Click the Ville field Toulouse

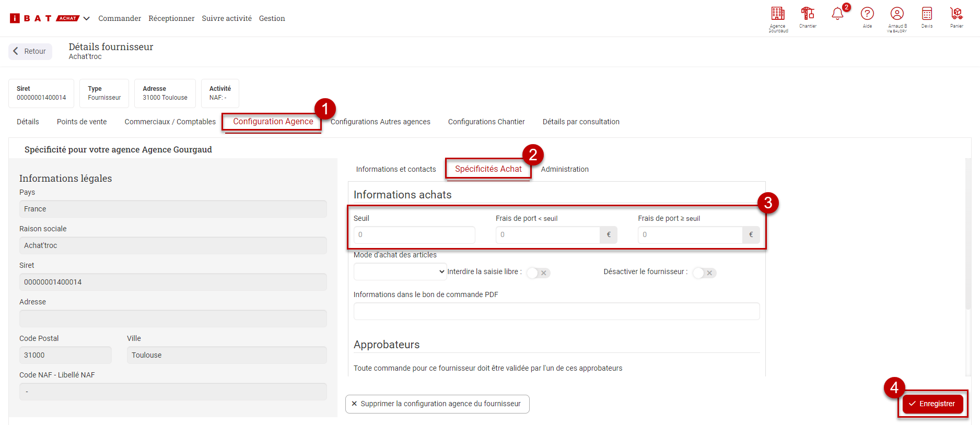click(x=227, y=355)
